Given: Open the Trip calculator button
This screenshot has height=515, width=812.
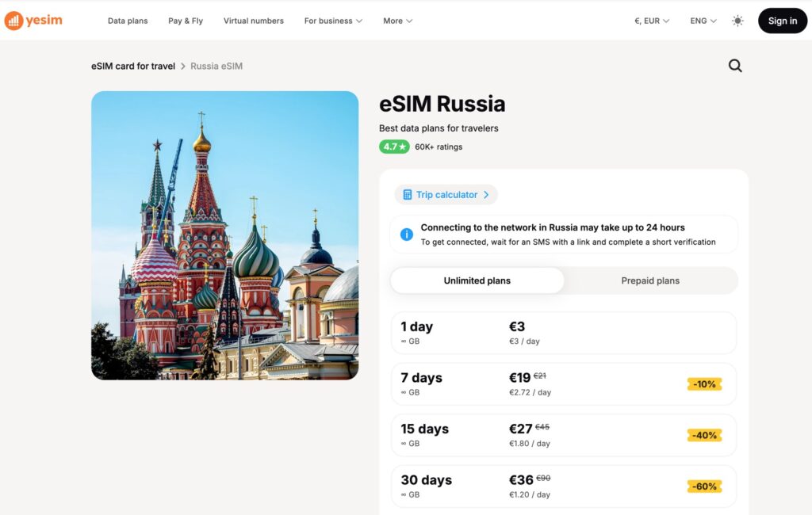Looking at the screenshot, I should [446, 195].
